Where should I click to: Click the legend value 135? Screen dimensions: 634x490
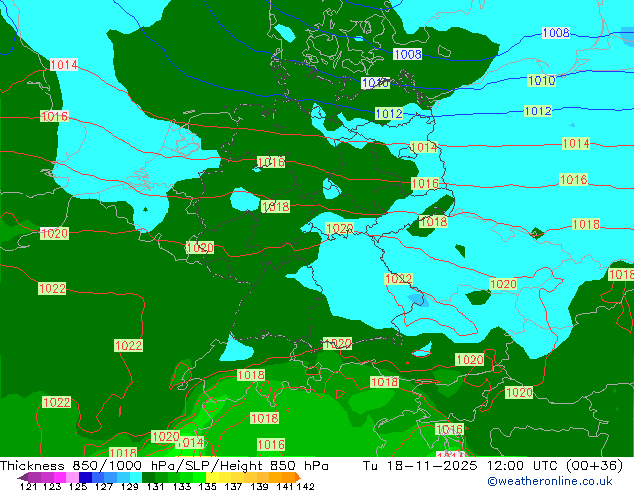(x=207, y=486)
